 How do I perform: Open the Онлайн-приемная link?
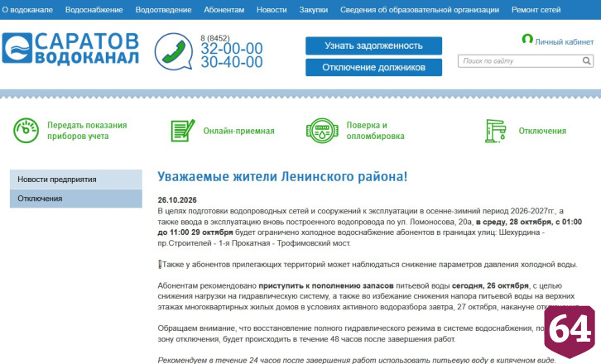pyautogui.click(x=238, y=131)
